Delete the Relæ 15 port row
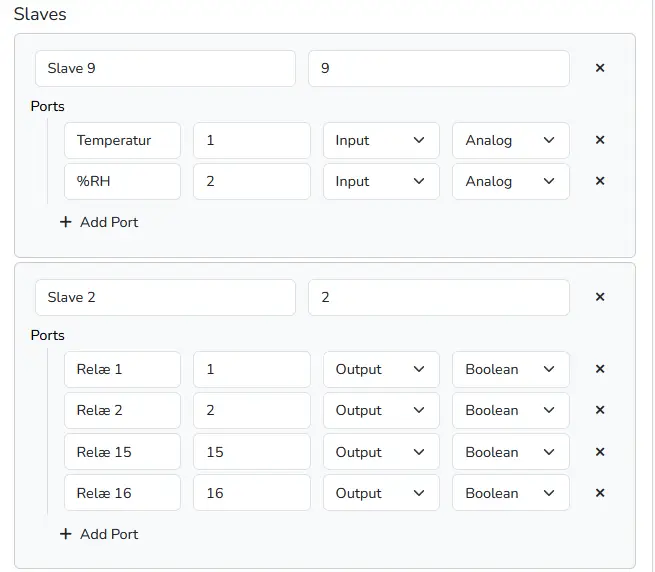Screen dimensions: 655x572 tap(600, 452)
